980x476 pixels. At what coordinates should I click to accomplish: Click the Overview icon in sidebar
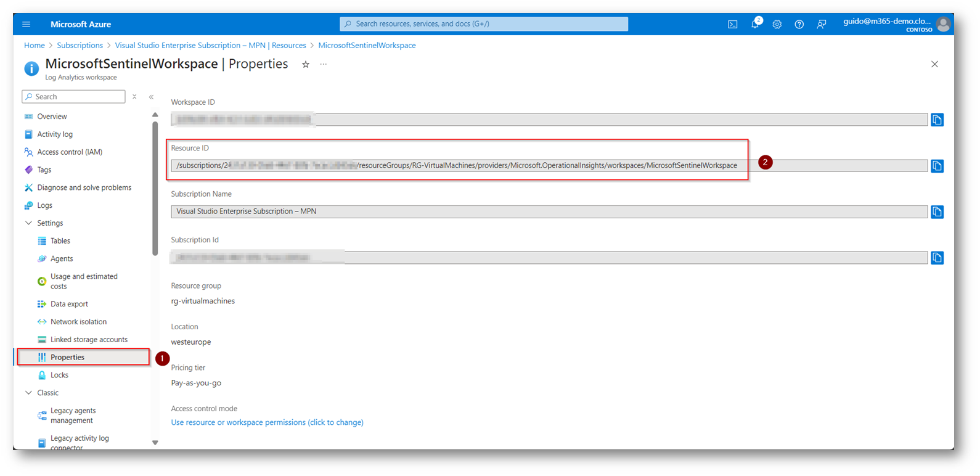[28, 117]
